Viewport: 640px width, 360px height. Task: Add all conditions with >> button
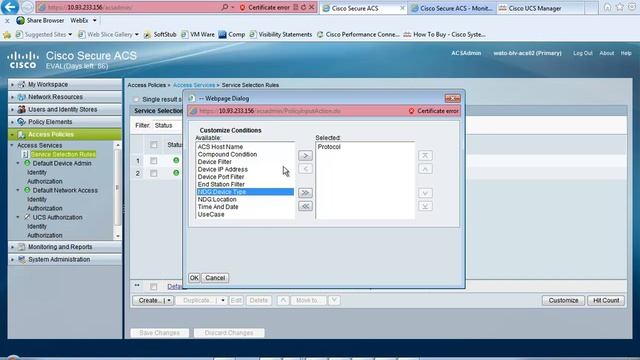click(x=305, y=193)
